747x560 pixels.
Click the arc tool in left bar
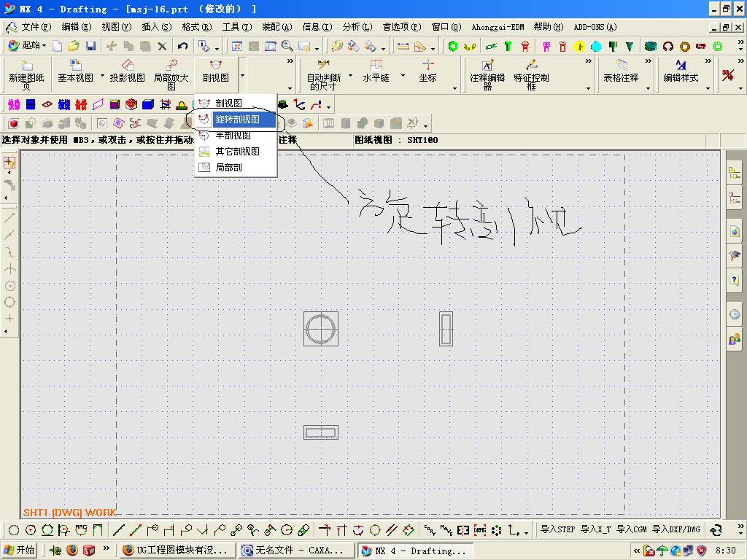click(x=10, y=269)
